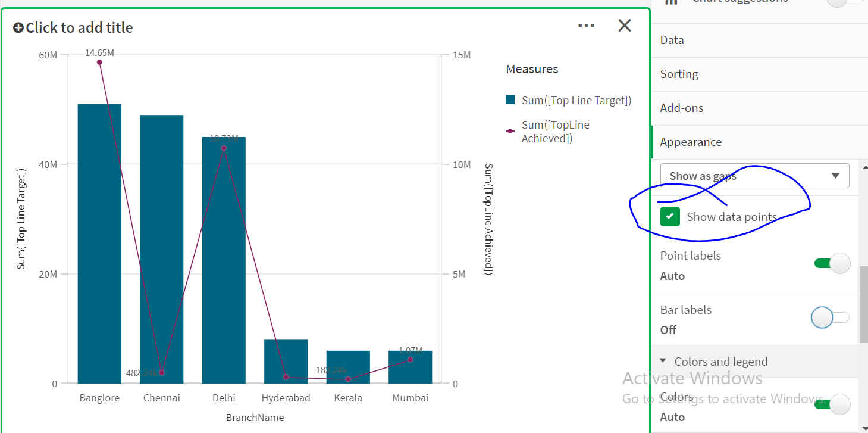The height and width of the screenshot is (433, 868).
Task: Toggle the Colors Auto switch
Action: [832, 404]
